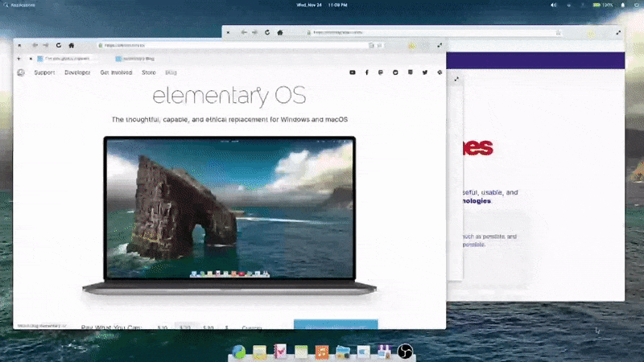This screenshot has width=644, height=362.
Task: Select the $30 payment amount
Action: [x=208, y=327]
